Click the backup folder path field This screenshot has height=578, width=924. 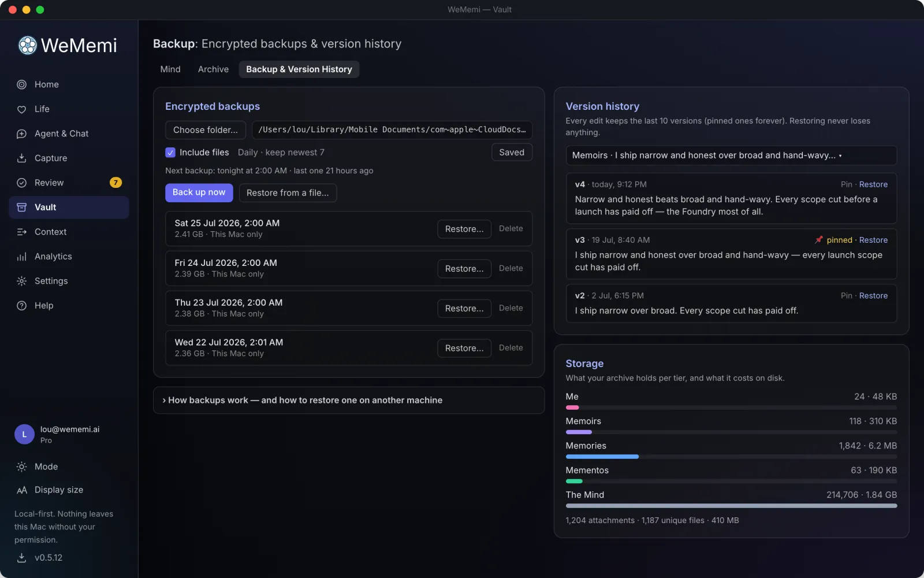392,130
